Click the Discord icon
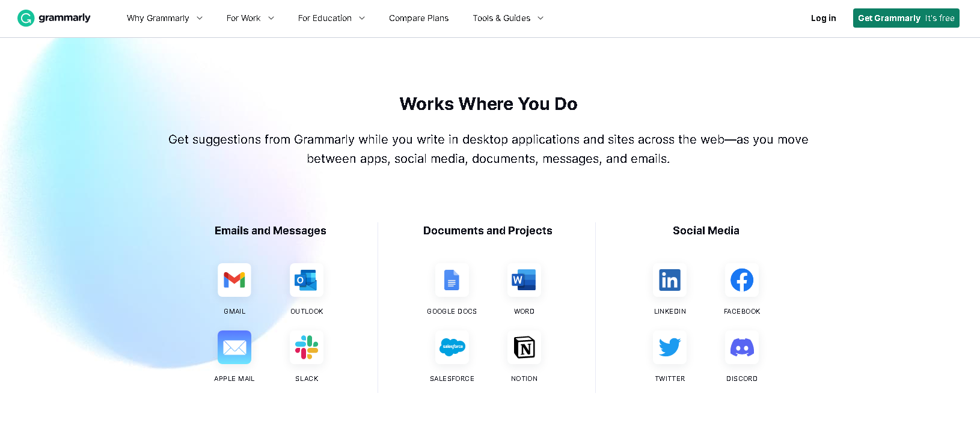The image size is (980, 423). point(742,347)
